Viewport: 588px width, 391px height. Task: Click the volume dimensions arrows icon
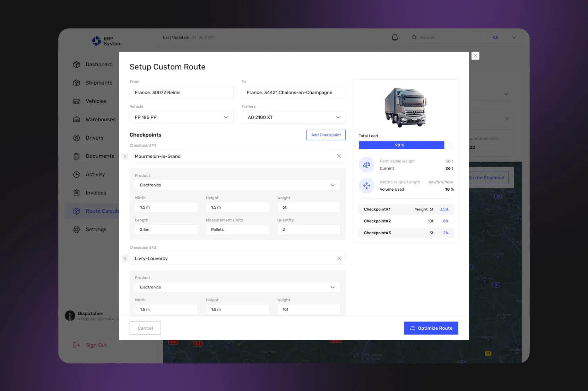pyautogui.click(x=366, y=186)
